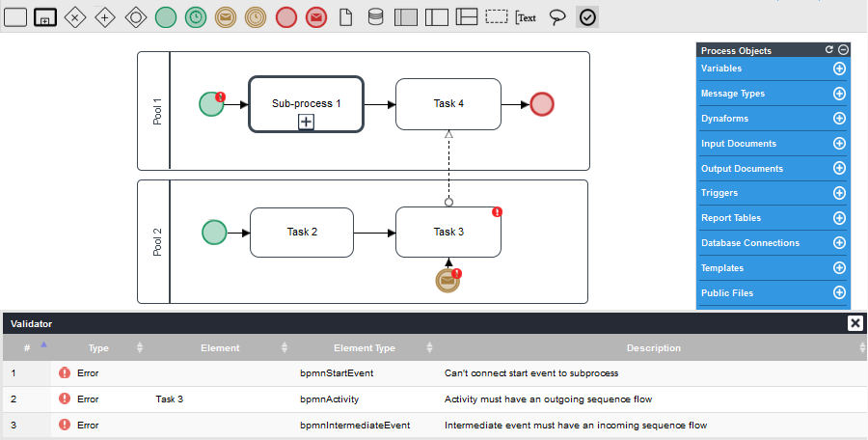
Task: Toggle the validator checkmark button
Action: 587,16
